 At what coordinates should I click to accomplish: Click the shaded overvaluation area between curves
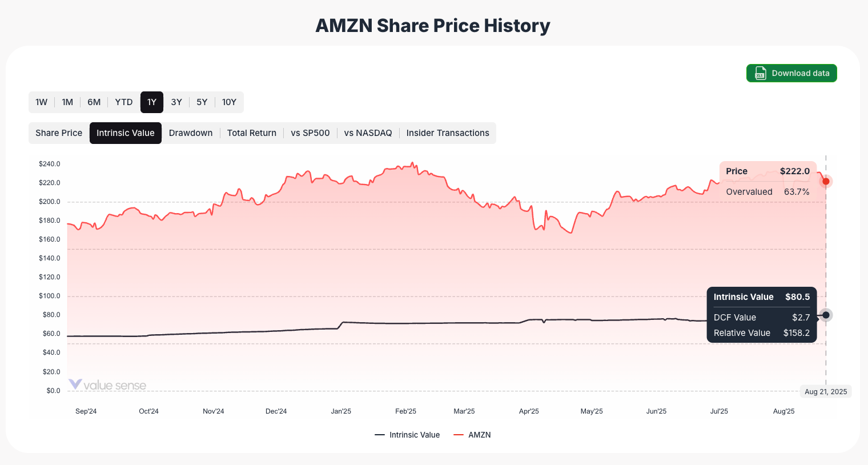(343, 268)
